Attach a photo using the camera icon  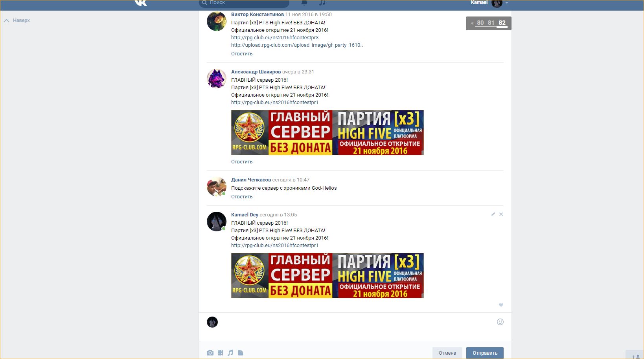pos(210,353)
